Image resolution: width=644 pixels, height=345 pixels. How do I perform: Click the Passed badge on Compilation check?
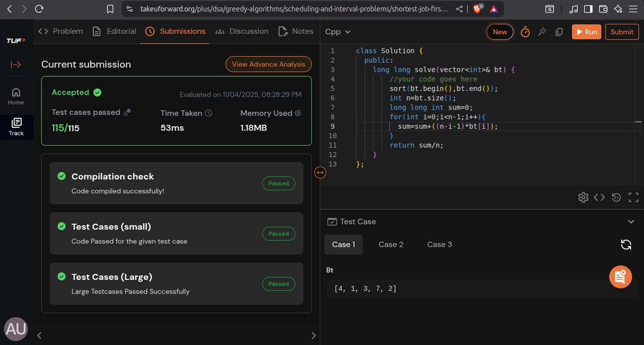[279, 183]
